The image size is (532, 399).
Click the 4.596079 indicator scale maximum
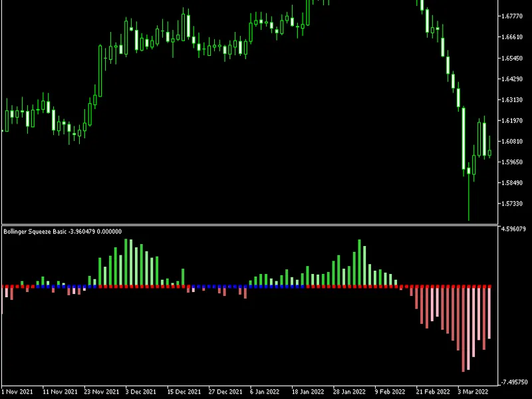(x=513, y=229)
